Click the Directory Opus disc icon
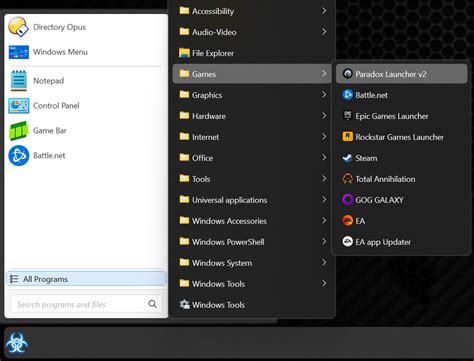 [18, 27]
